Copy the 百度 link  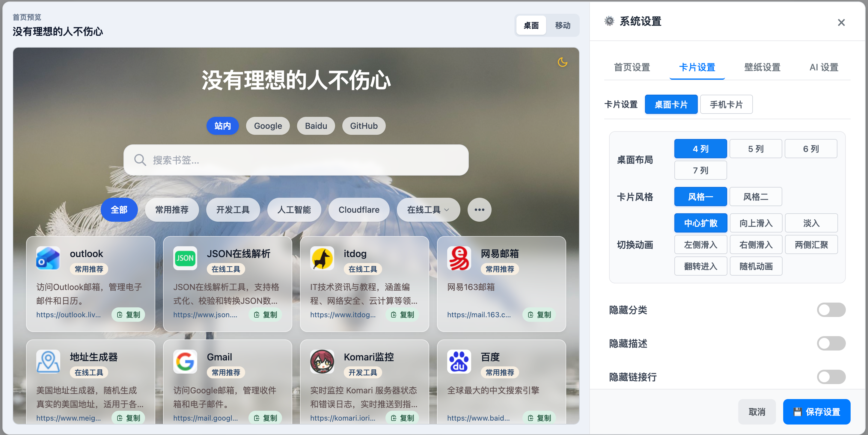click(x=539, y=418)
